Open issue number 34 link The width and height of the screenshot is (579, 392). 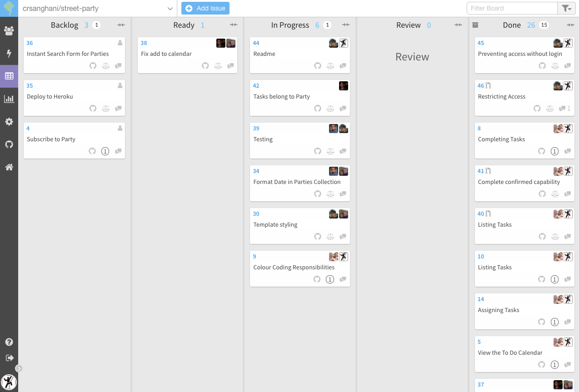point(256,171)
